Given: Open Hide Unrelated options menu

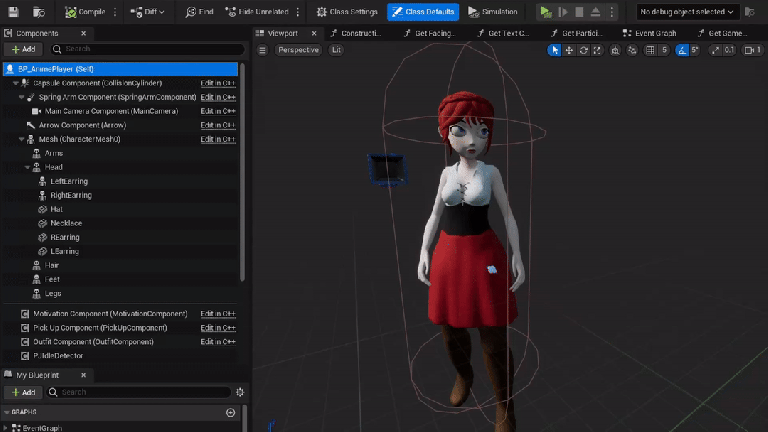Looking at the screenshot, I should [x=298, y=12].
